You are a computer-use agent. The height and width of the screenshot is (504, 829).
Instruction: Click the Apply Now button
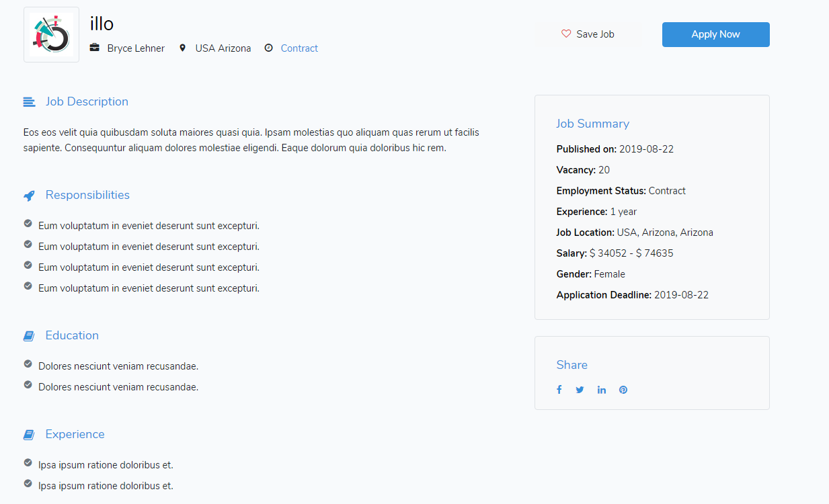click(x=715, y=34)
